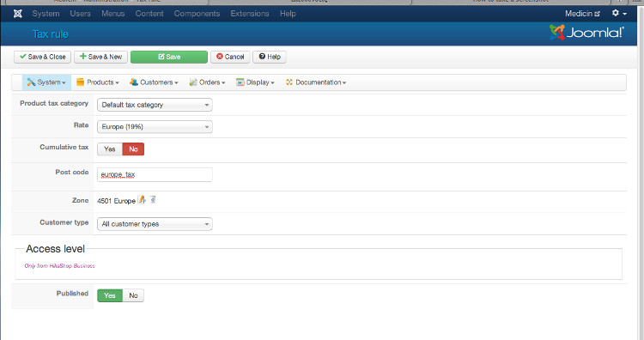Image resolution: width=644 pixels, height=340 pixels.
Task: Open the Product tax category dropdown
Action: pyautogui.click(x=155, y=105)
